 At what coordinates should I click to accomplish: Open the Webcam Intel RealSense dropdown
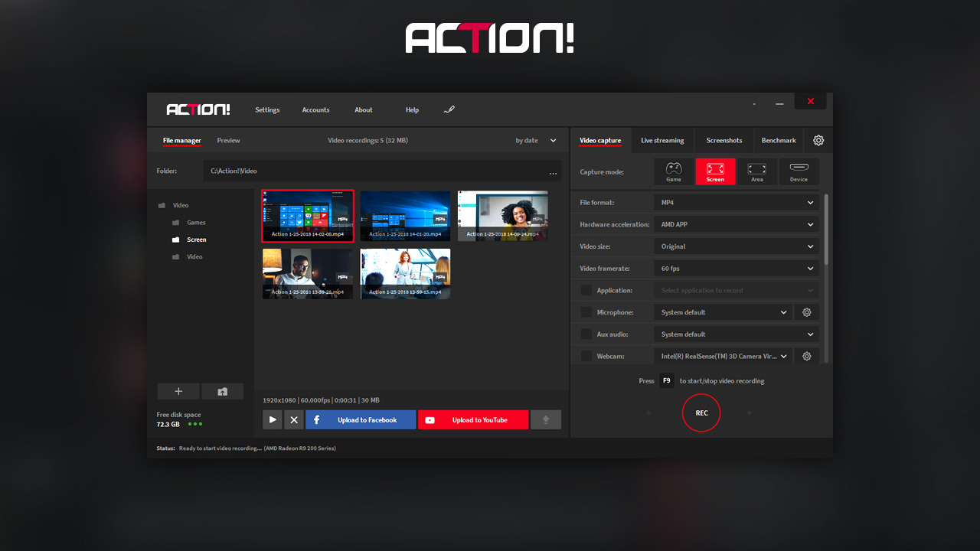[x=723, y=356]
